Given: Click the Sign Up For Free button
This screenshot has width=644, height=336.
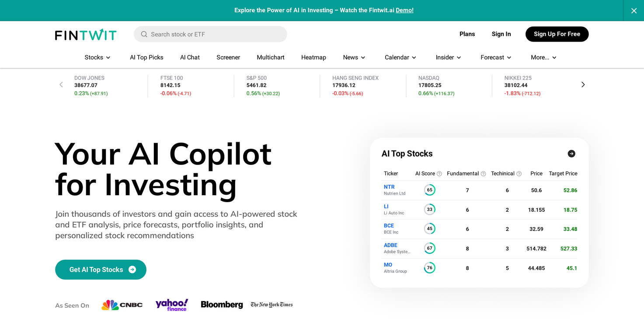Looking at the screenshot, I should click(x=557, y=34).
